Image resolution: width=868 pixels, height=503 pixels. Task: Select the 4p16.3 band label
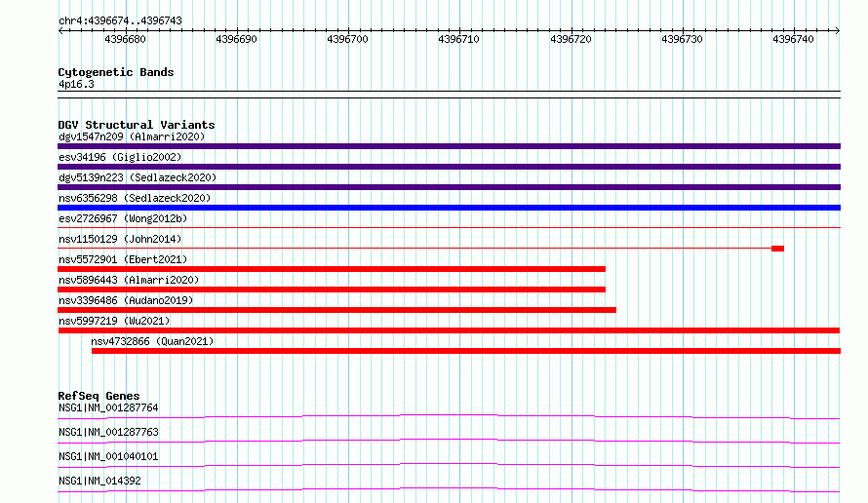coord(76,84)
